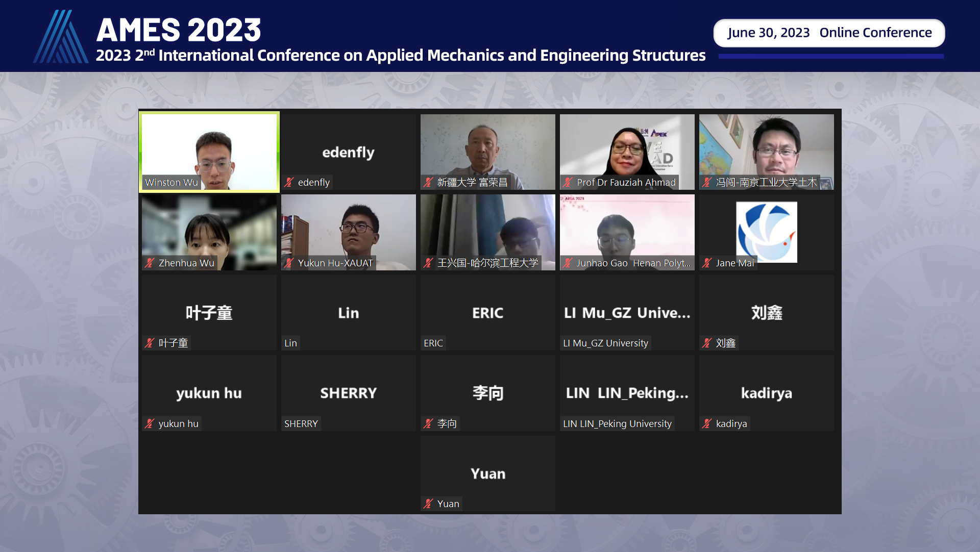Click the small ERIC name label

[x=433, y=343]
